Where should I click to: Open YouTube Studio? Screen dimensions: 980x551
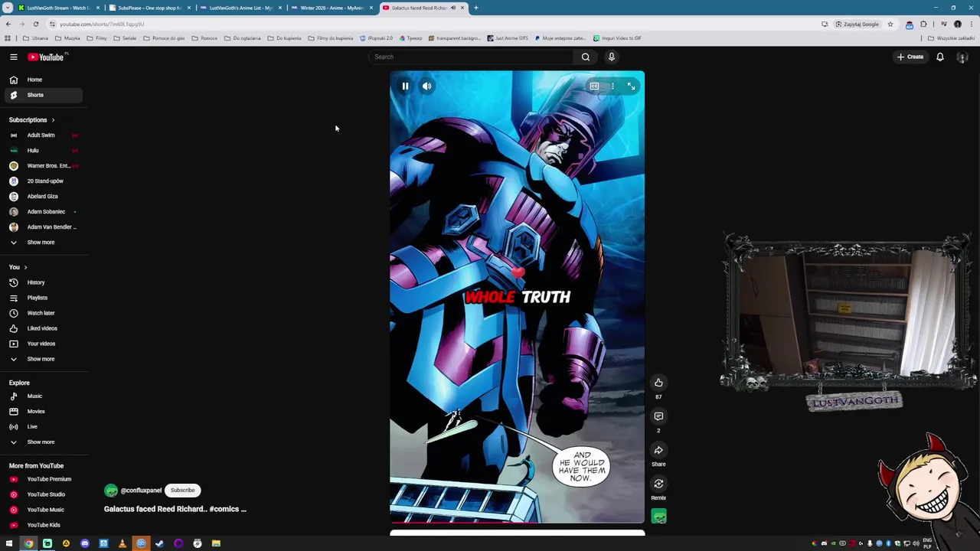(x=43, y=494)
